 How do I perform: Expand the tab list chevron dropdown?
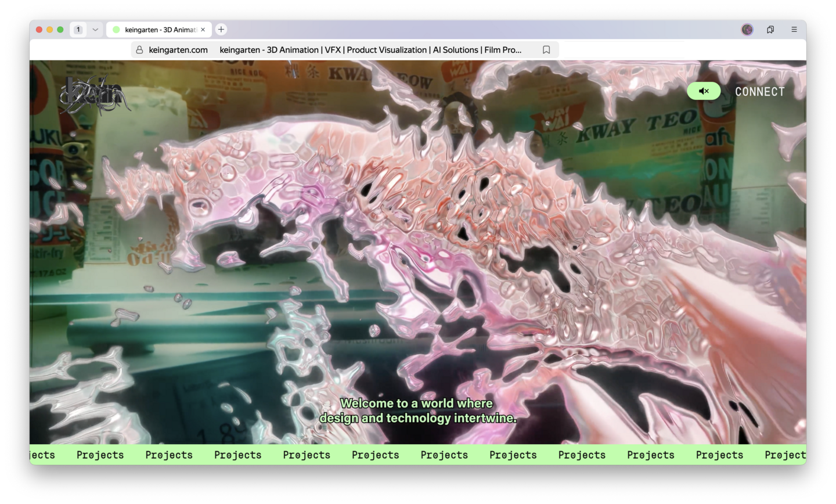coord(95,30)
